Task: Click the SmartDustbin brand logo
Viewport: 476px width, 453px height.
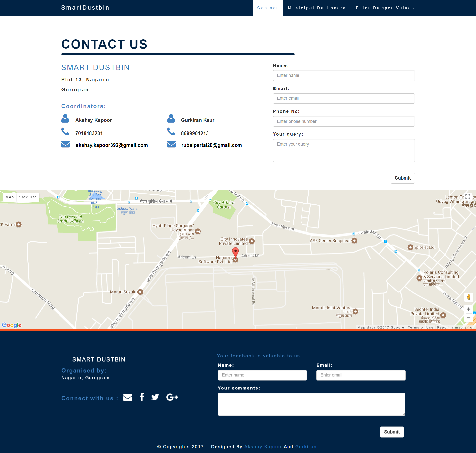Action: pos(85,8)
